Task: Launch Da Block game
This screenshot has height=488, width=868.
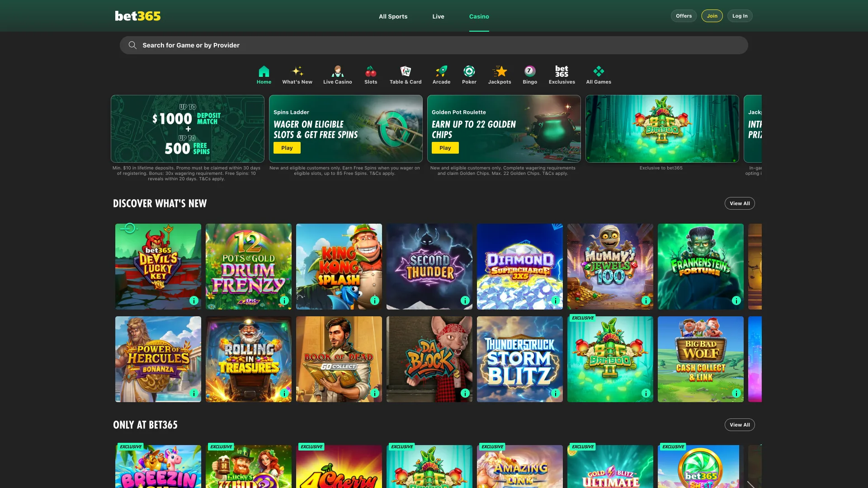Action: coord(429,359)
